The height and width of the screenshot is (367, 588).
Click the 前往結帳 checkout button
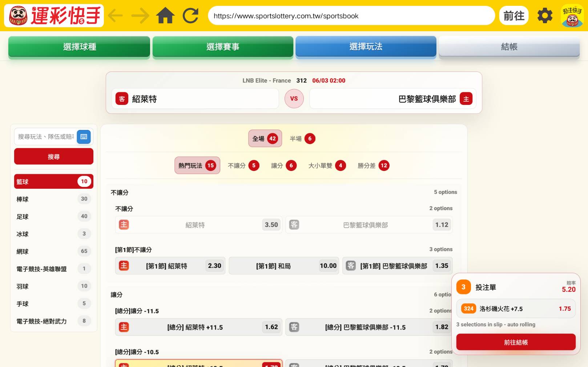point(516,342)
